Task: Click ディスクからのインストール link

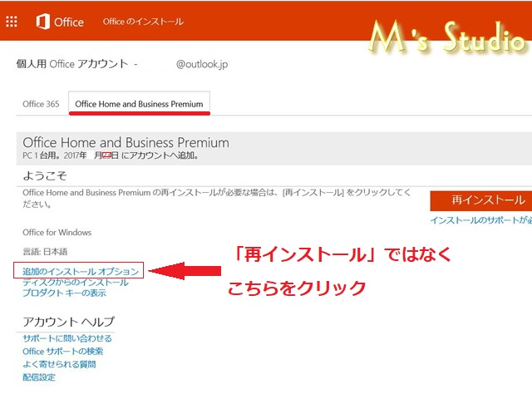Action: click(76, 283)
